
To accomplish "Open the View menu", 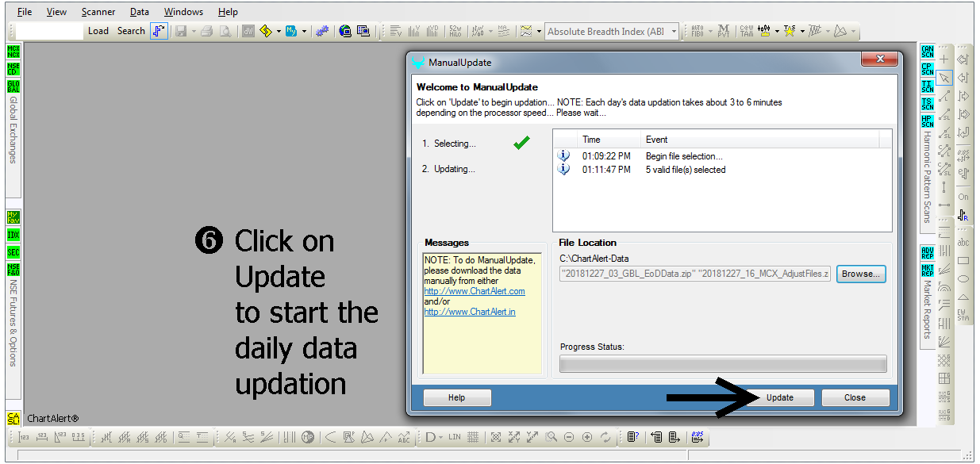I will [56, 12].
